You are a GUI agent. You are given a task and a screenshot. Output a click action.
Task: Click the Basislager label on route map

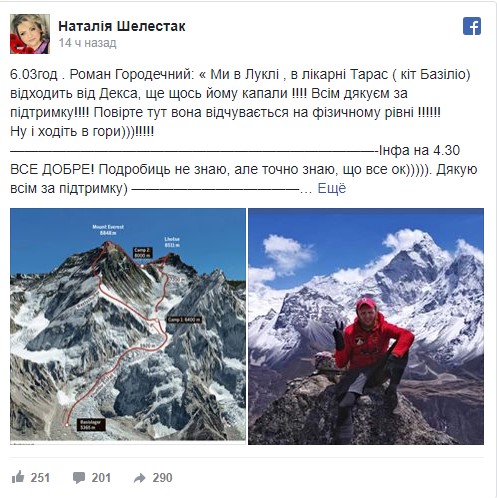(x=92, y=425)
